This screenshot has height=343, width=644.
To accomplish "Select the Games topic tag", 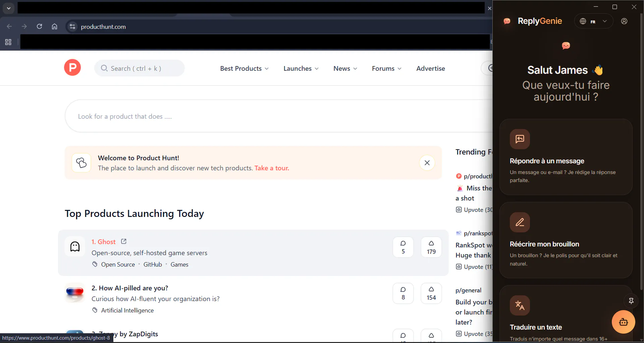I will point(179,265).
